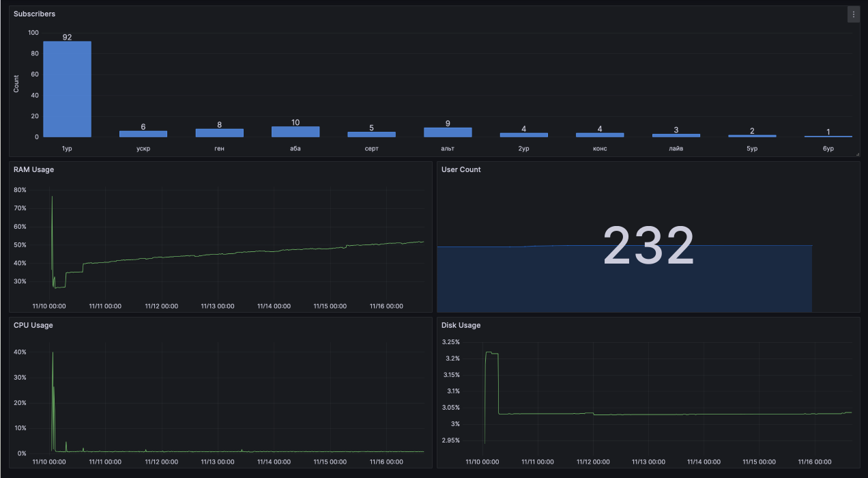Select the лайв bar with value 3
This screenshot has width=868, height=478.
(676, 135)
